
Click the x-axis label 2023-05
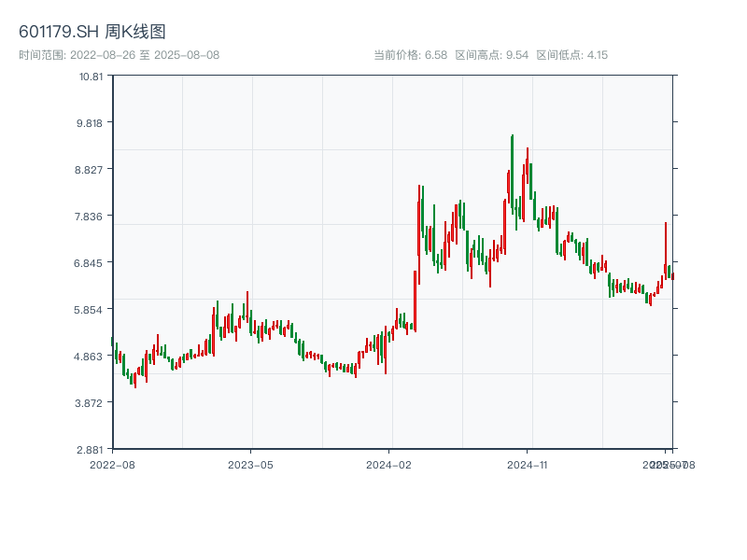click(250, 465)
